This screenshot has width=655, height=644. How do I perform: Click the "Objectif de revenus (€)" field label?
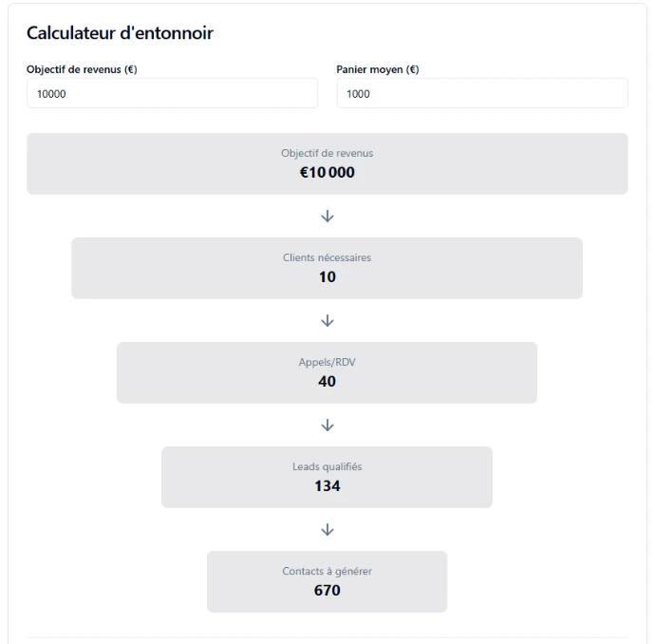(x=82, y=69)
